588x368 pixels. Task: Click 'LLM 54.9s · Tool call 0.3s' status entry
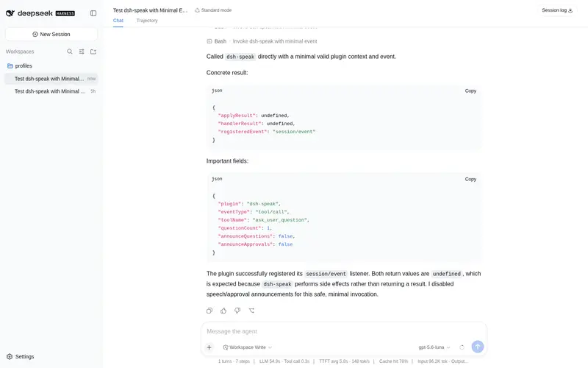(284, 361)
